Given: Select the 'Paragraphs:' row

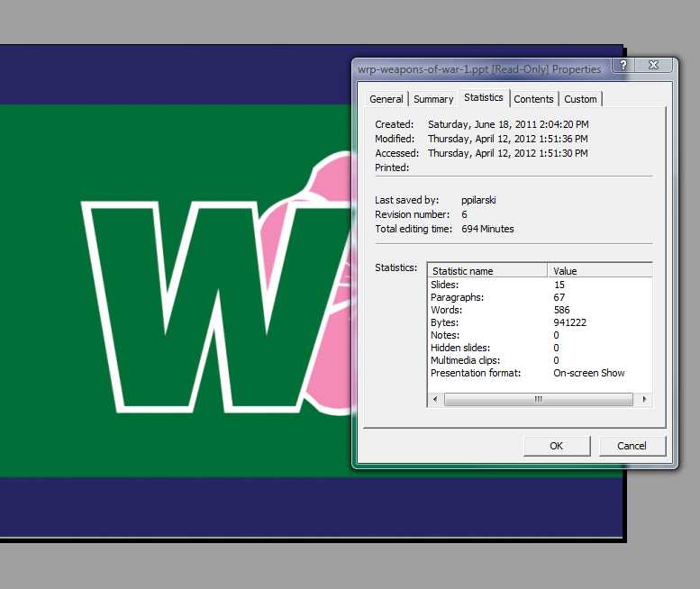Looking at the screenshot, I should click(541, 297).
